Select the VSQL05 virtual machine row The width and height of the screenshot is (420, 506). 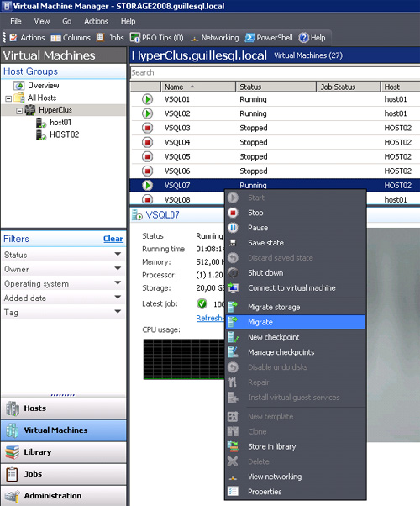click(275, 157)
